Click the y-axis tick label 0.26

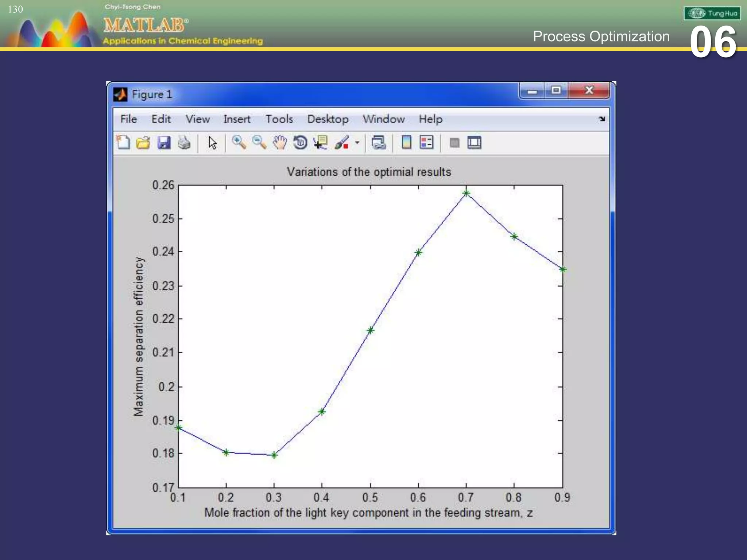163,185
